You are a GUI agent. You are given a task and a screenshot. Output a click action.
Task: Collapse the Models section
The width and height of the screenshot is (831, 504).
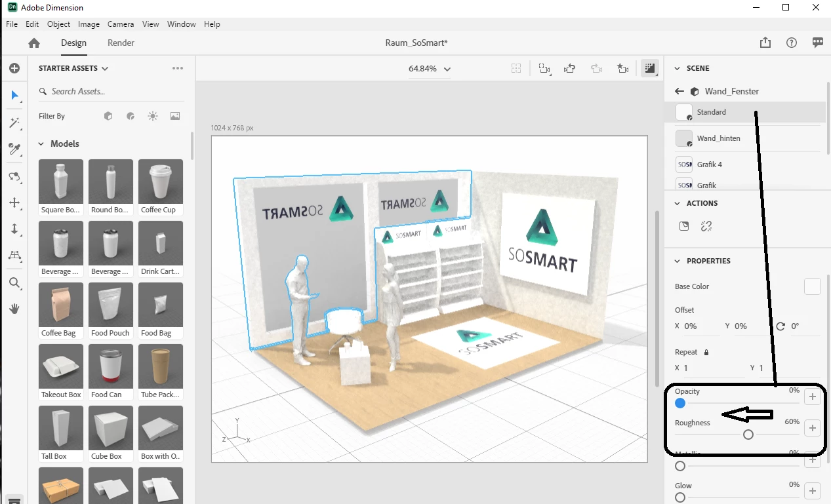(41, 144)
